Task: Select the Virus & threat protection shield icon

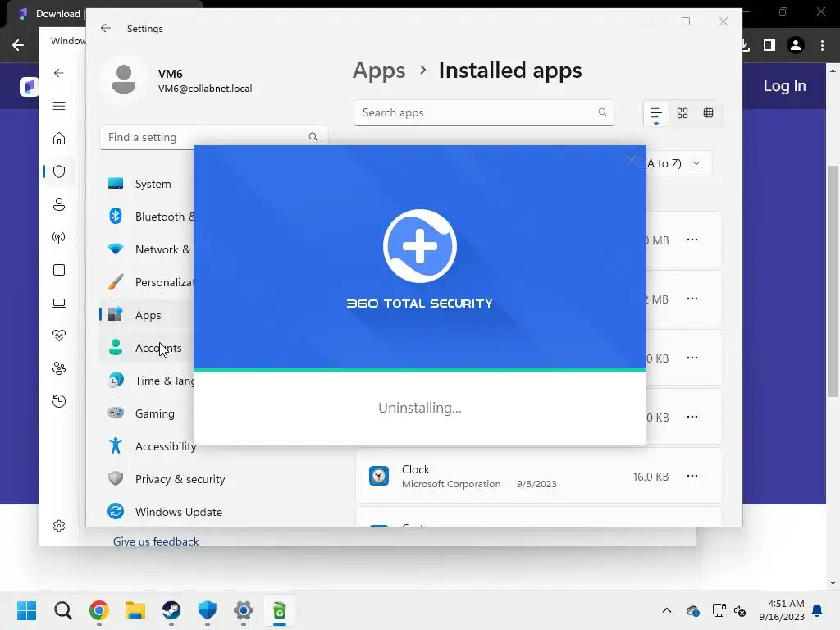Action: [59, 171]
